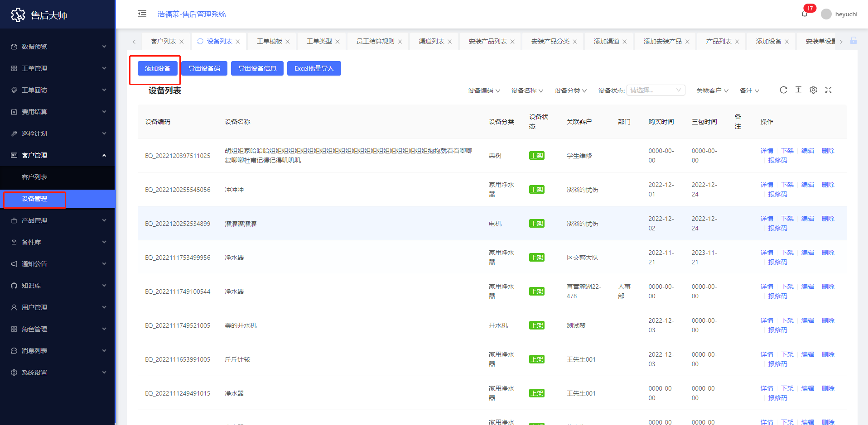Viewport: 868px width, 425px height.
Task: Click the notification bell icon
Action: (x=805, y=14)
